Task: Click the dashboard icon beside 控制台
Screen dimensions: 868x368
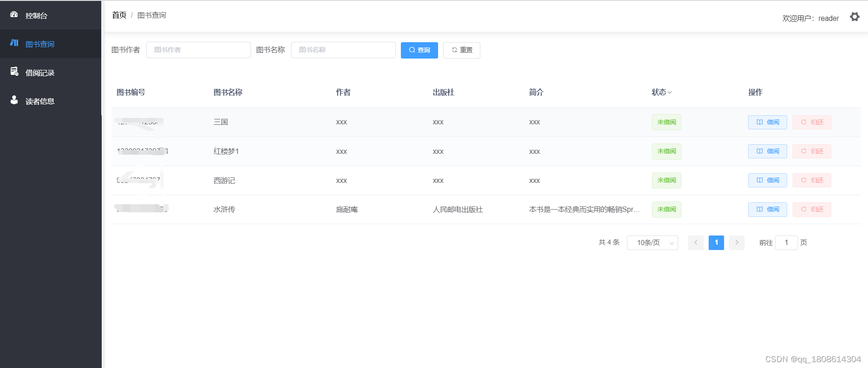Action: click(14, 15)
